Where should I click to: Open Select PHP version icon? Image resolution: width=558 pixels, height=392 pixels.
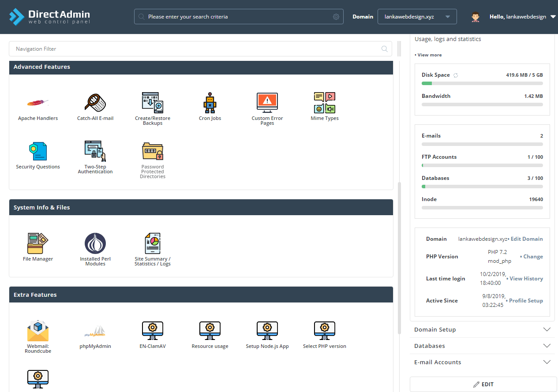325,331
